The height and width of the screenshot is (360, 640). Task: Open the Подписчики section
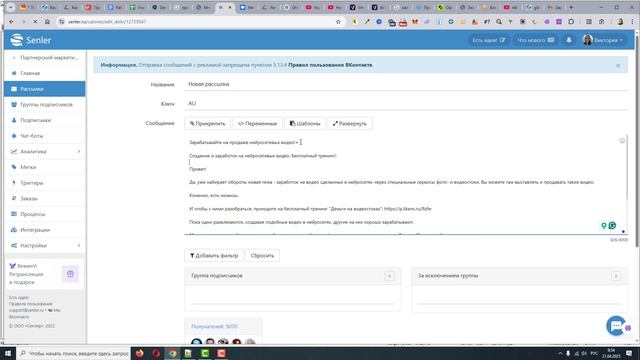45,120
